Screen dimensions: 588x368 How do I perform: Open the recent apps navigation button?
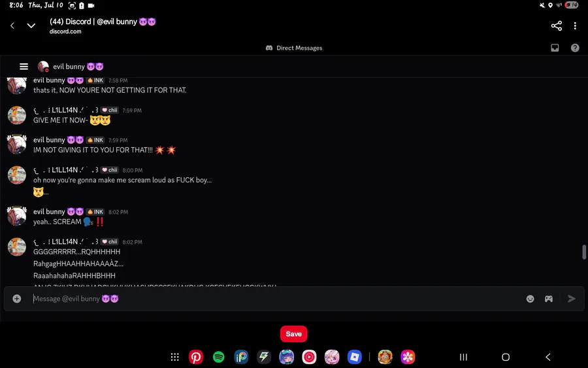click(463, 357)
